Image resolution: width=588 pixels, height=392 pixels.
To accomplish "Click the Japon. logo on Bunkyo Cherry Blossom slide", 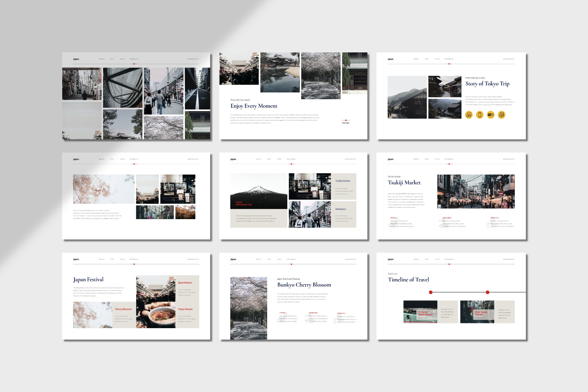I will click(233, 259).
